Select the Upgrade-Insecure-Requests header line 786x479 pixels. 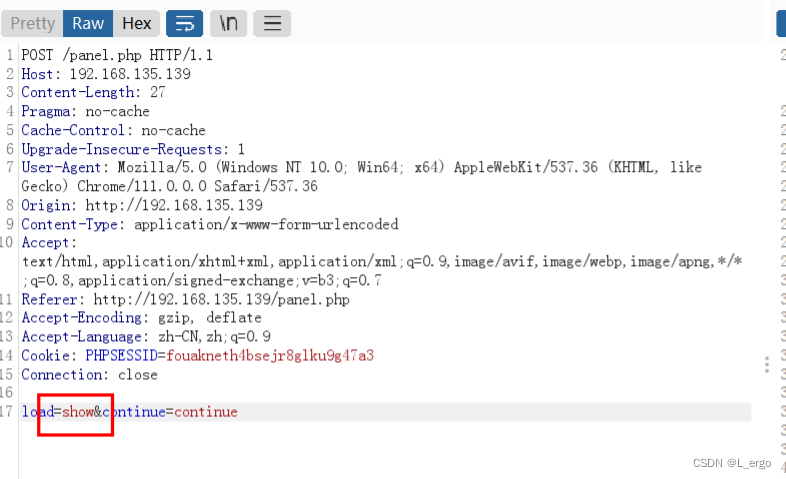(x=133, y=149)
